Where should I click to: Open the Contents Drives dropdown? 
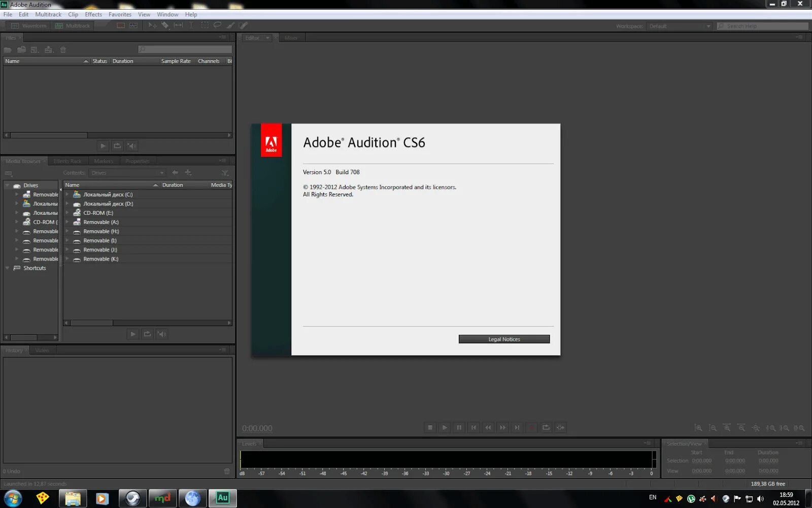(x=127, y=172)
